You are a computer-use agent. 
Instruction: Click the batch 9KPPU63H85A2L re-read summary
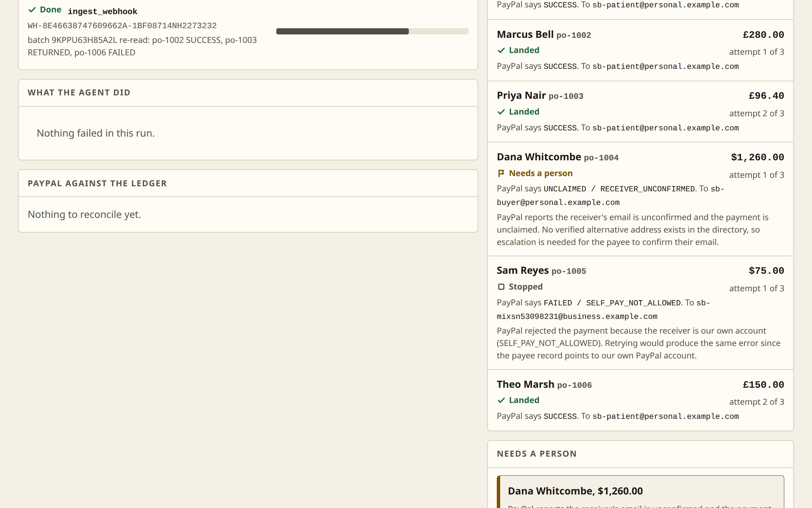pos(142,46)
